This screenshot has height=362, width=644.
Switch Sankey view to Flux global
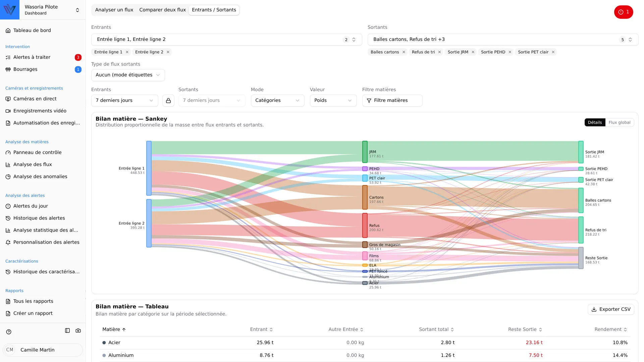click(619, 122)
